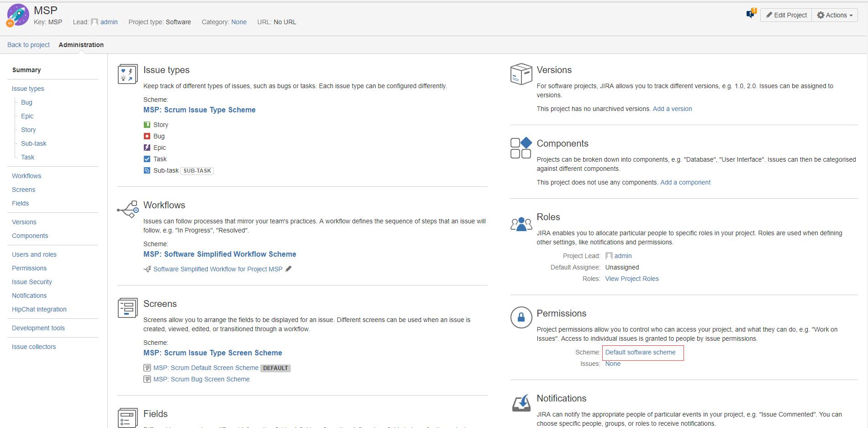Click the Screens section icon
This screenshot has height=428, width=868.
pos(127,308)
